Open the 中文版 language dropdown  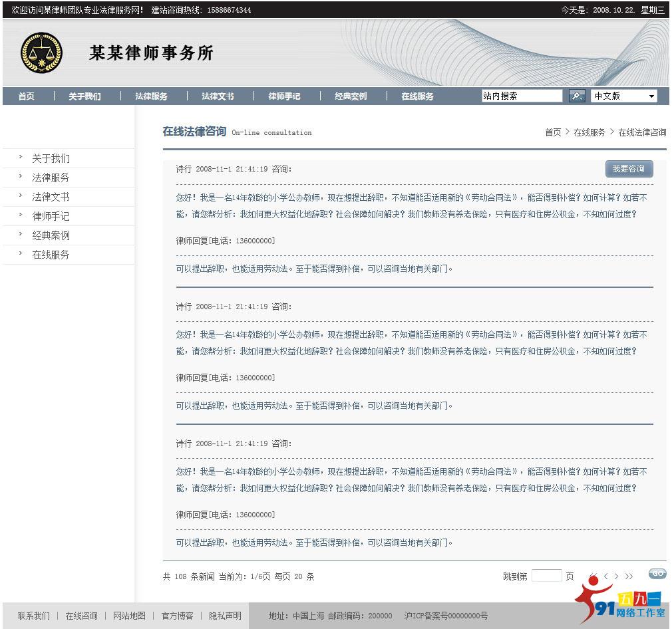pos(623,96)
